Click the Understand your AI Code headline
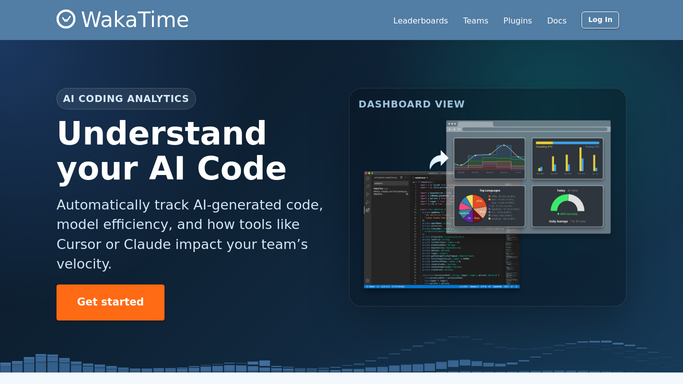The image size is (683, 384). click(172, 151)
